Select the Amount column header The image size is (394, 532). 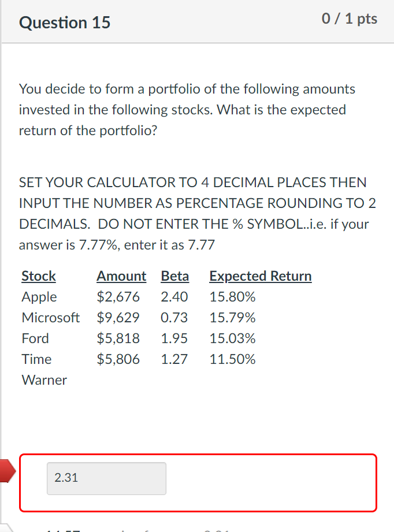pos(121,276)
